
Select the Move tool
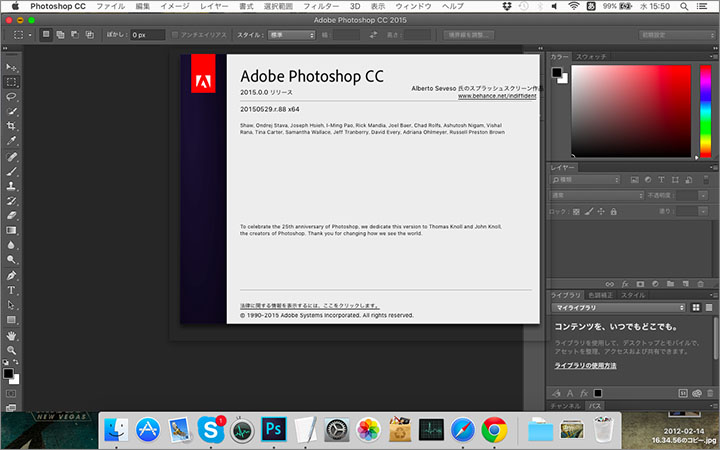(x=11, y=68)
